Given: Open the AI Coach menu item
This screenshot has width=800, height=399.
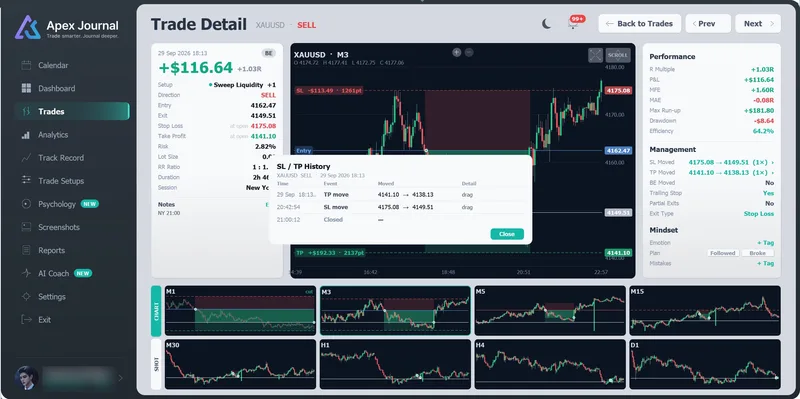Looking at the screenshot, I should 72,273.
